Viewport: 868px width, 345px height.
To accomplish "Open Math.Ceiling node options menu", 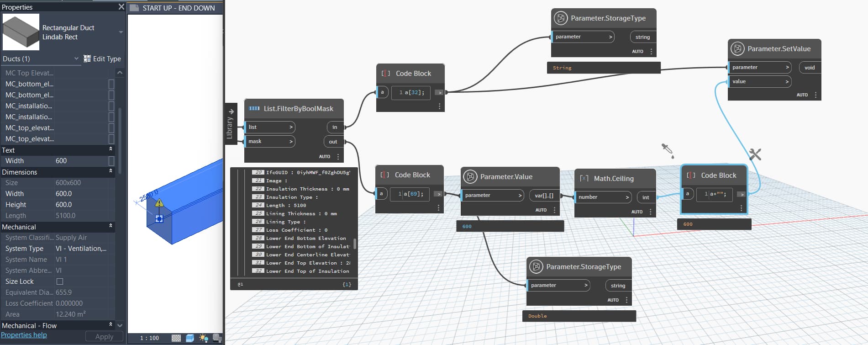I will tap(650, 212).
